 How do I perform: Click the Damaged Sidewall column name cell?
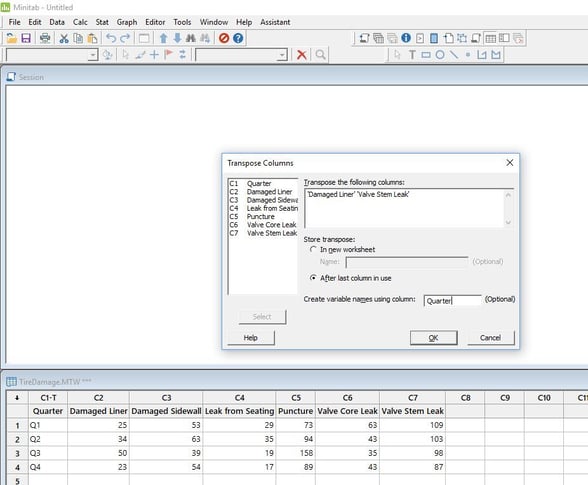pos(166,411)
